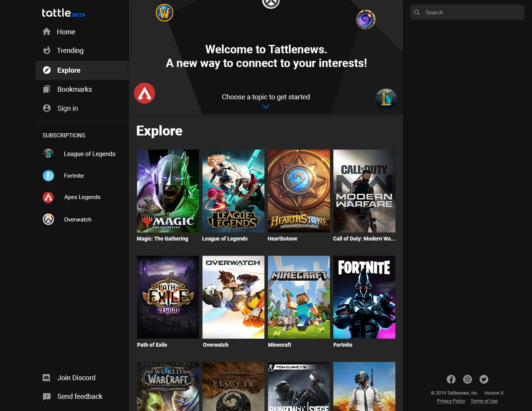Viewport: 532px width, 411px height.
Task: Open the Instagram social link
Action: click(x=467, y=379)
